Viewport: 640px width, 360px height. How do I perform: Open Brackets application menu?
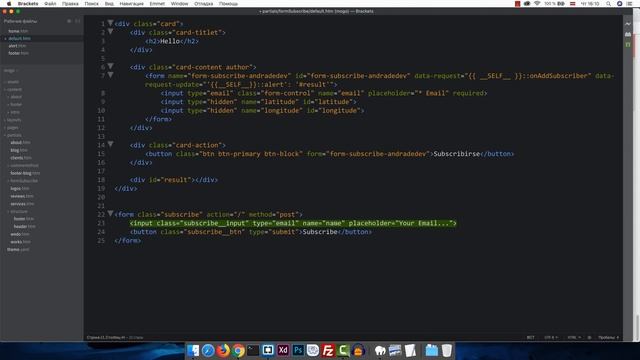pyautogui.click(x=28, y=4)
